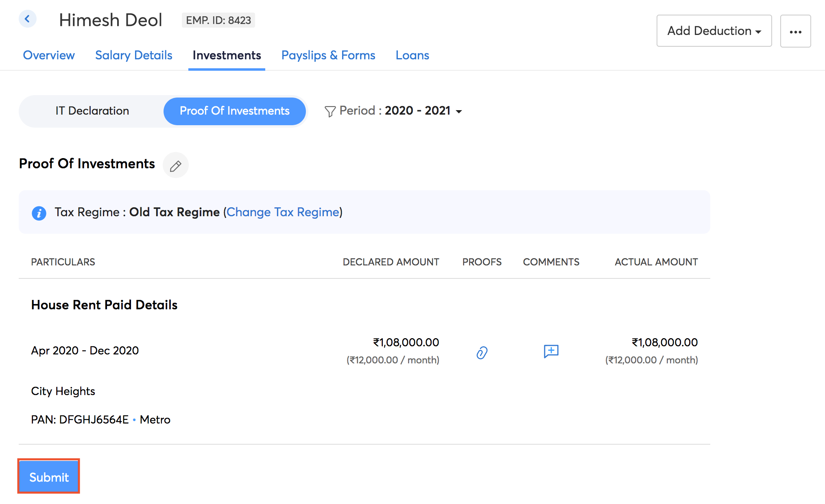Switch to the Payslips & Forms tab

tap(328, 55)
